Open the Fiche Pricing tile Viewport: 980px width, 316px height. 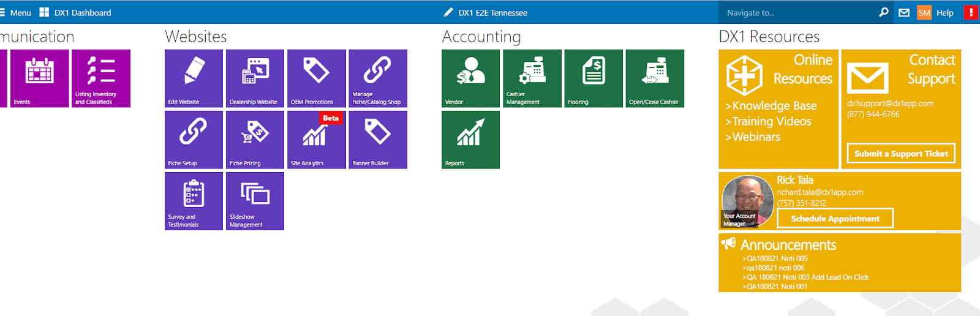255,140
